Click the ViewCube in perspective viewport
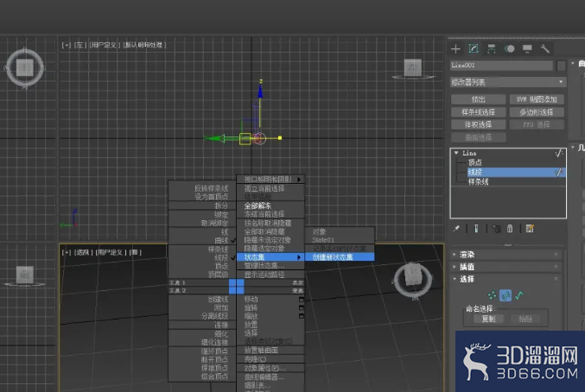The width and height of the screenshot is (585, 392). click(413, 278)
